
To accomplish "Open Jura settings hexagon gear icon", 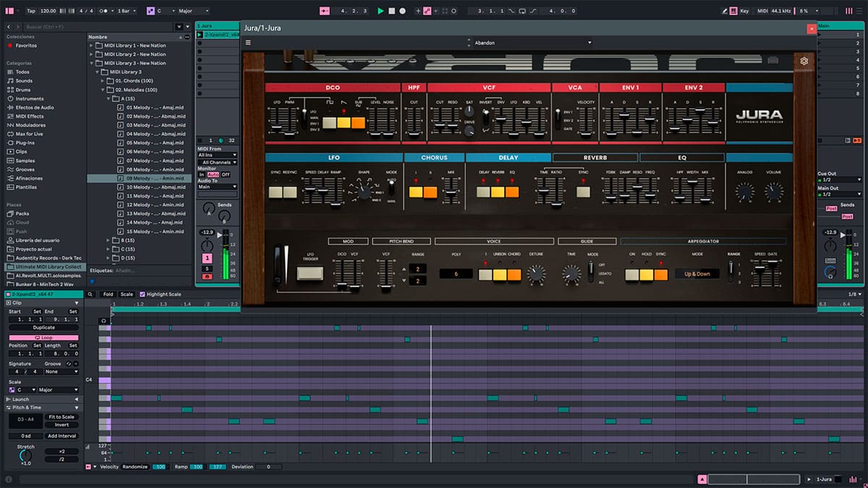I will click(x=804, y=61).
